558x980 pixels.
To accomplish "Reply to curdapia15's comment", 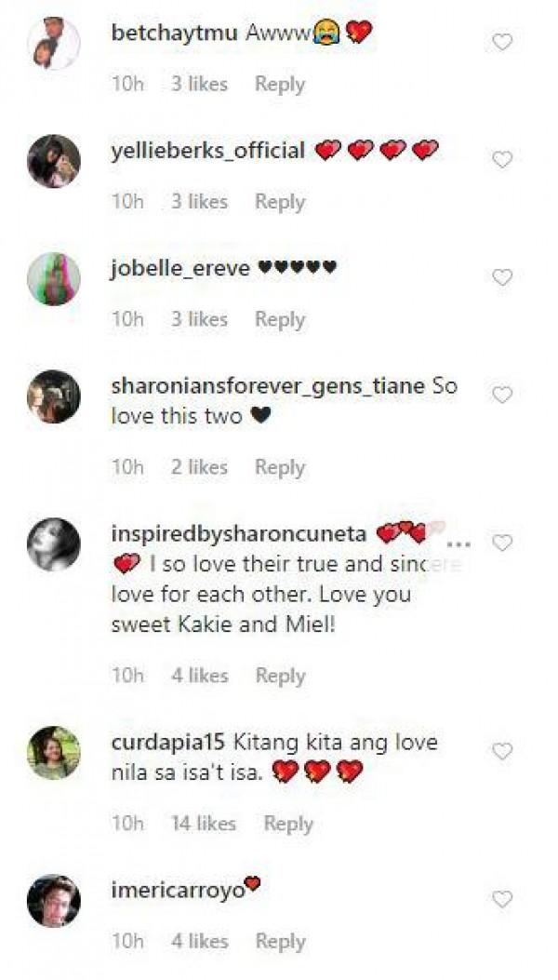I will [x=288, y=824].
